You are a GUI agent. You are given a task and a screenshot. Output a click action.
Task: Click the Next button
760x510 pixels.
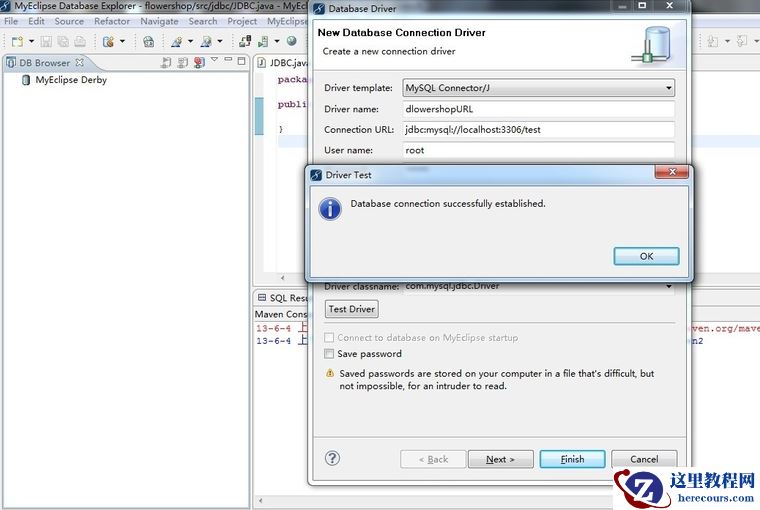click(501, 459)
